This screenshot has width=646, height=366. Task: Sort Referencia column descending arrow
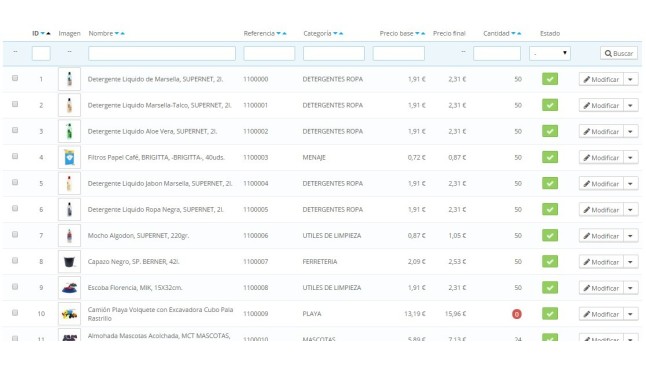click(x=279, y=33)
